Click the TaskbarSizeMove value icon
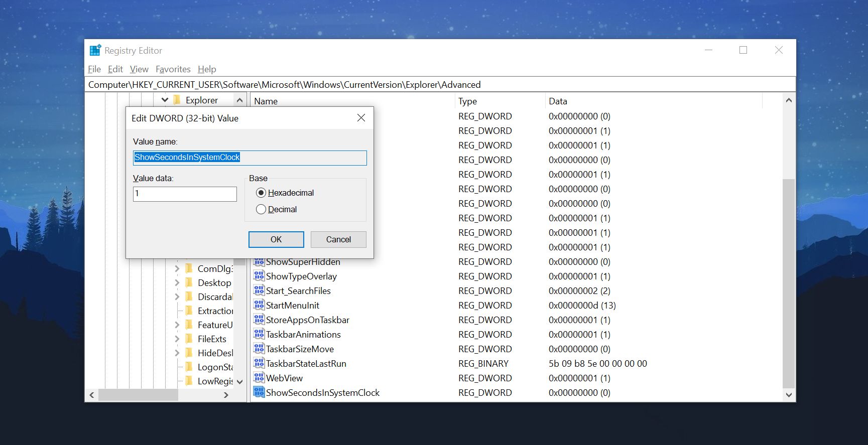The image size is (868, 445). [259, 349]
